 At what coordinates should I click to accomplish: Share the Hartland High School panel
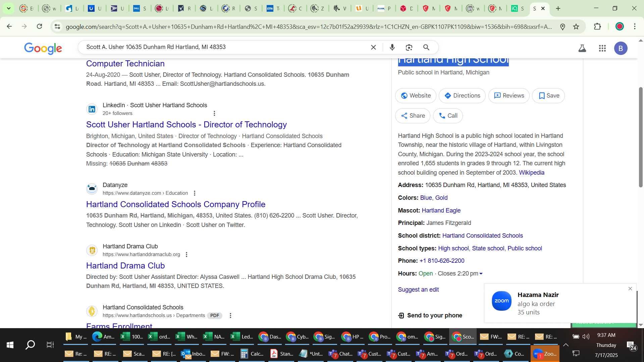click(413, 116)
